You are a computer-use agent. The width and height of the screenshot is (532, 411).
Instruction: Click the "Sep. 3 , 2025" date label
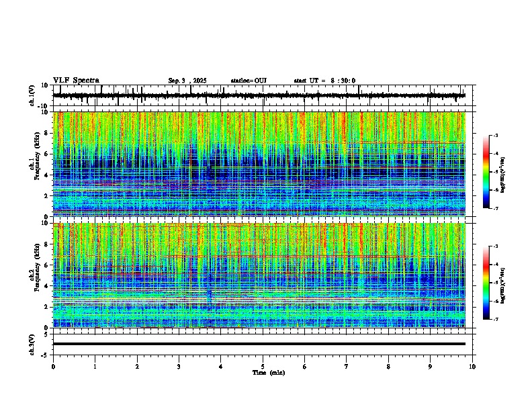coord(187,81)
